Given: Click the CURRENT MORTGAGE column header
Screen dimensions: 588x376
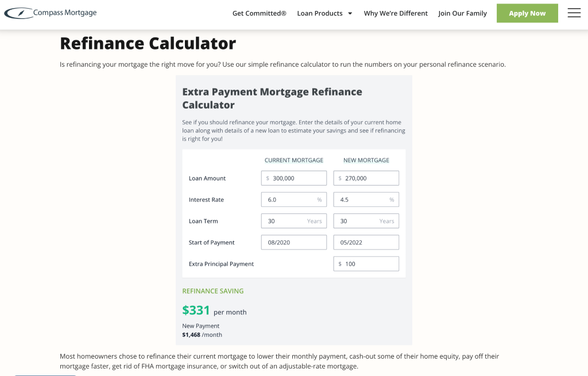Looking at the screenshot, I should 294,160.
